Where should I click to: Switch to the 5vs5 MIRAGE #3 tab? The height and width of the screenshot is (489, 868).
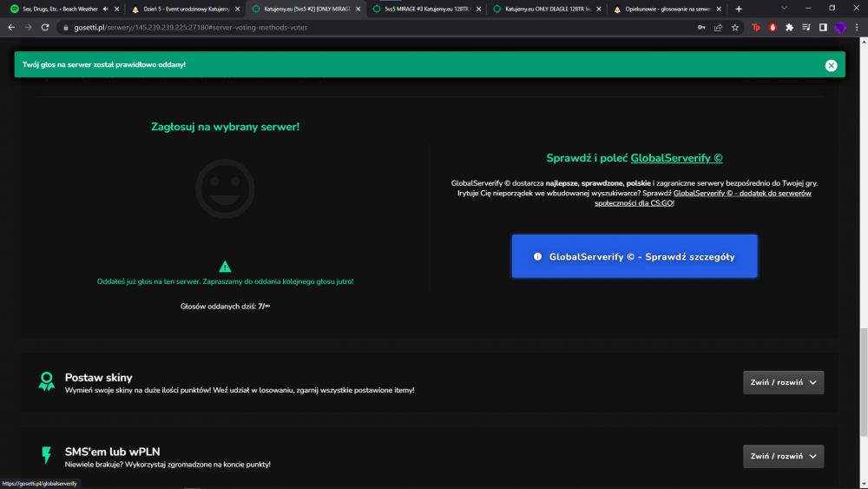click(x=426, y=9)
